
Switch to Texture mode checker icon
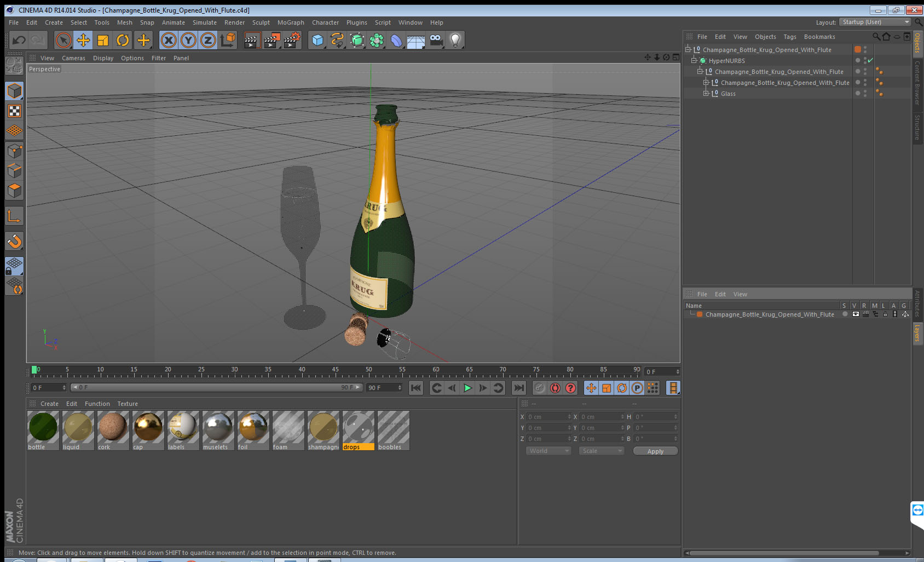(14, 111)
